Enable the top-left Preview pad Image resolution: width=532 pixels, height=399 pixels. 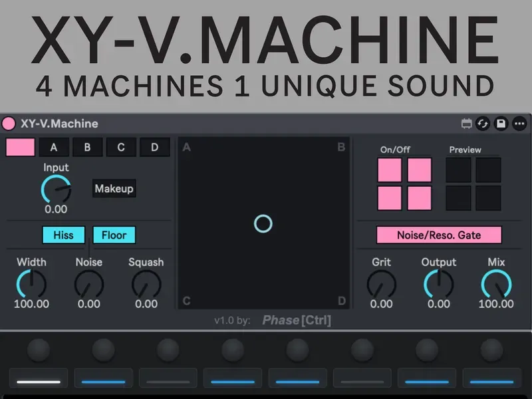point(458,170)
